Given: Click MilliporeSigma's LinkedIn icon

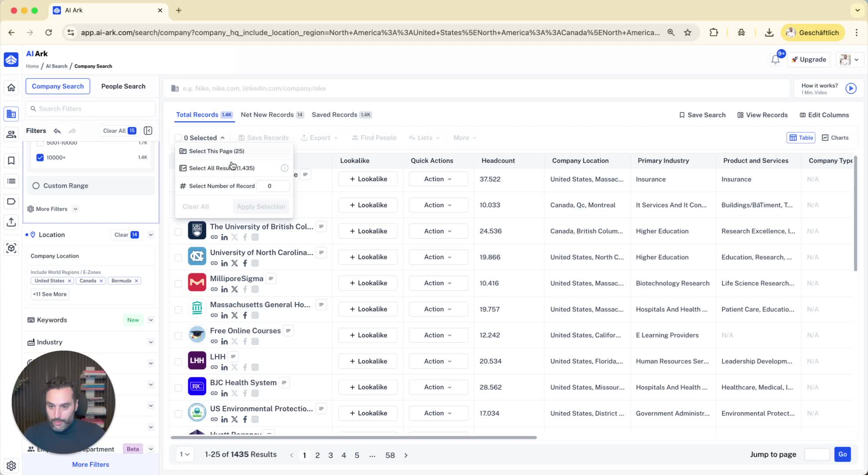Looking at the screenshot, I should coord(224,289).
